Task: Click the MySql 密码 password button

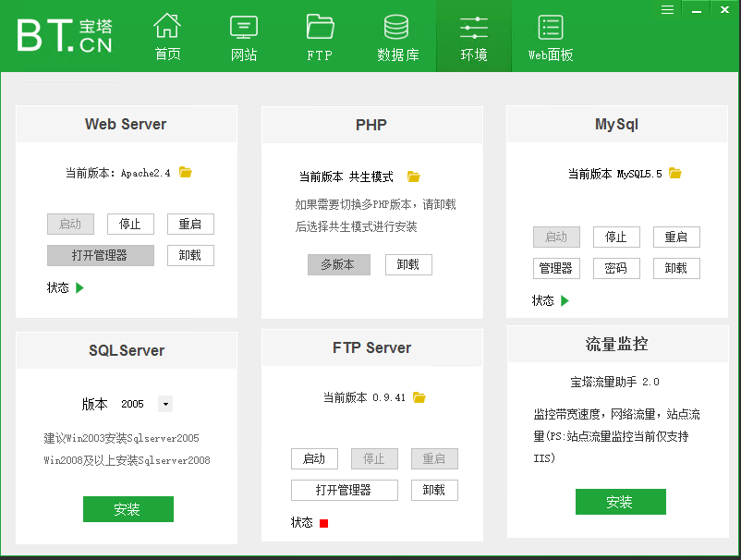Action: point(616,268)
